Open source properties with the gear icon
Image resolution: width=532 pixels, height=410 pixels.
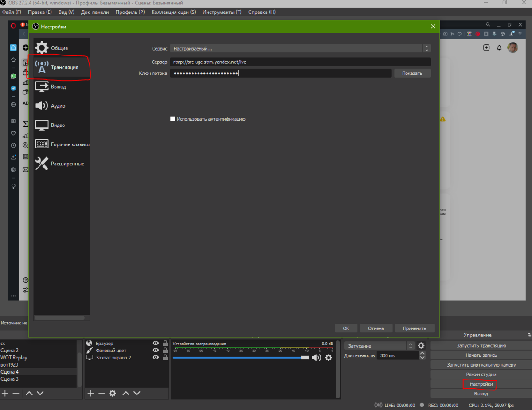click(113, 393)
